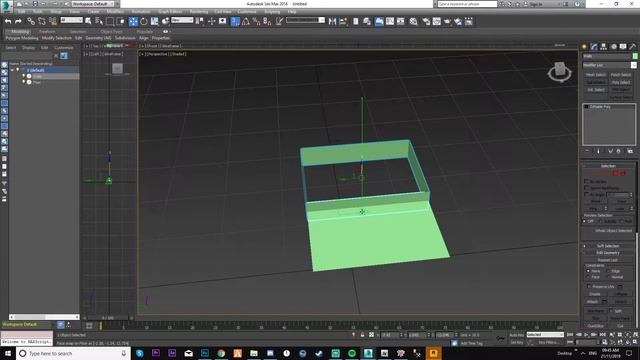The image size is (640, 360).
Task: Open the Modifiers menu
Action: coord(115,12)
